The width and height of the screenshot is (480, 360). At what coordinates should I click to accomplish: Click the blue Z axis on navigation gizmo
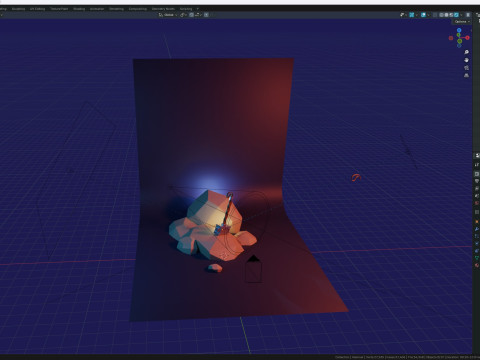[x=459, y=30]
